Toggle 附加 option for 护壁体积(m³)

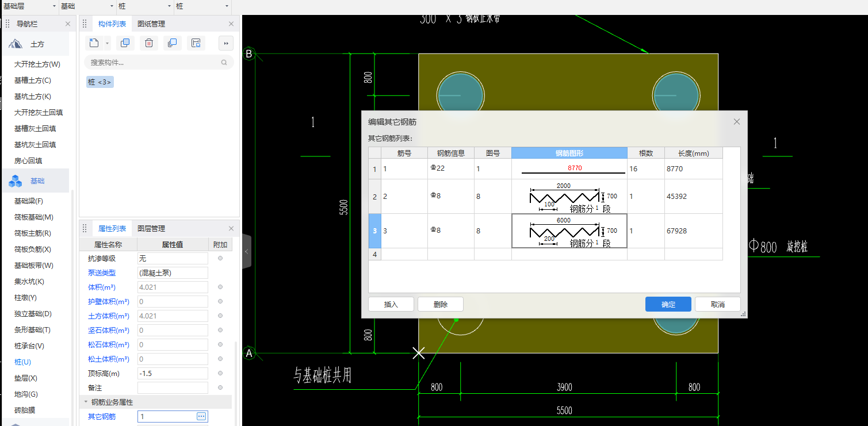[x=220, y=301]
